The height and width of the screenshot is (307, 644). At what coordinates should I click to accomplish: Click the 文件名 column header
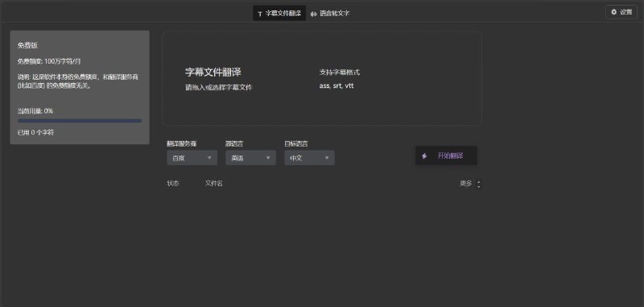214,183
